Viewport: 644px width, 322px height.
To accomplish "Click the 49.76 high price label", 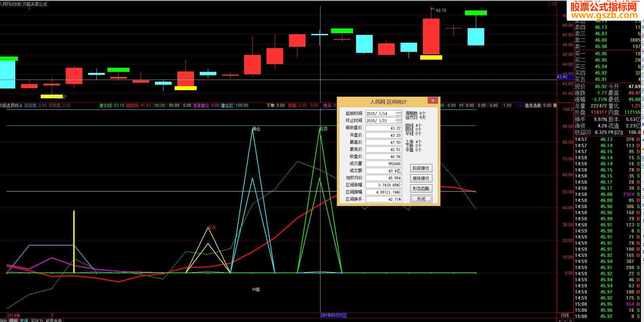I will (441, 11).
